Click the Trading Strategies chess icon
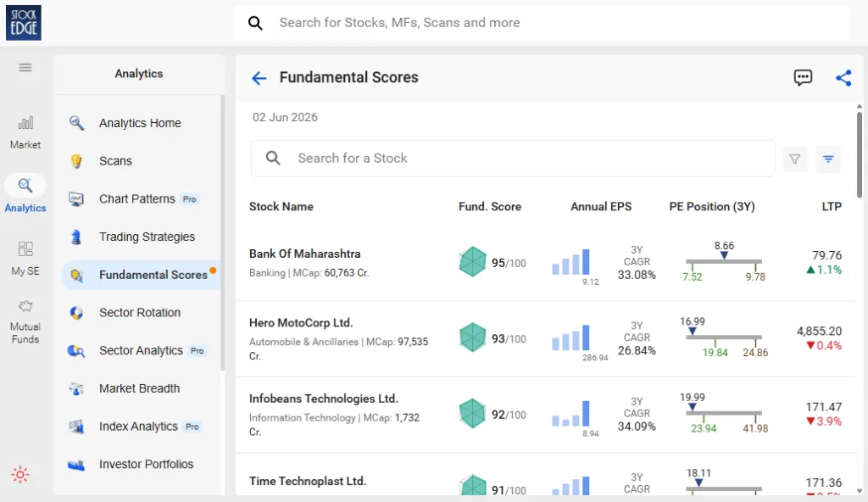Image resolution: width=868 pixels, height=502 pixels. point(76,237)
